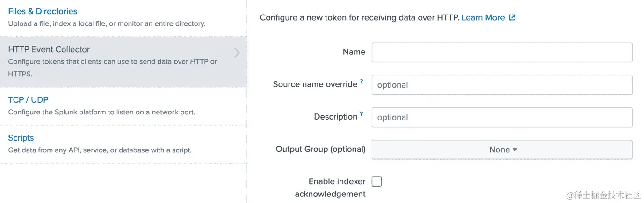This screenshot has width=644, height=203.
Task: Click the "Configure tokens that clients can use" description
Action: click(112, 62)
